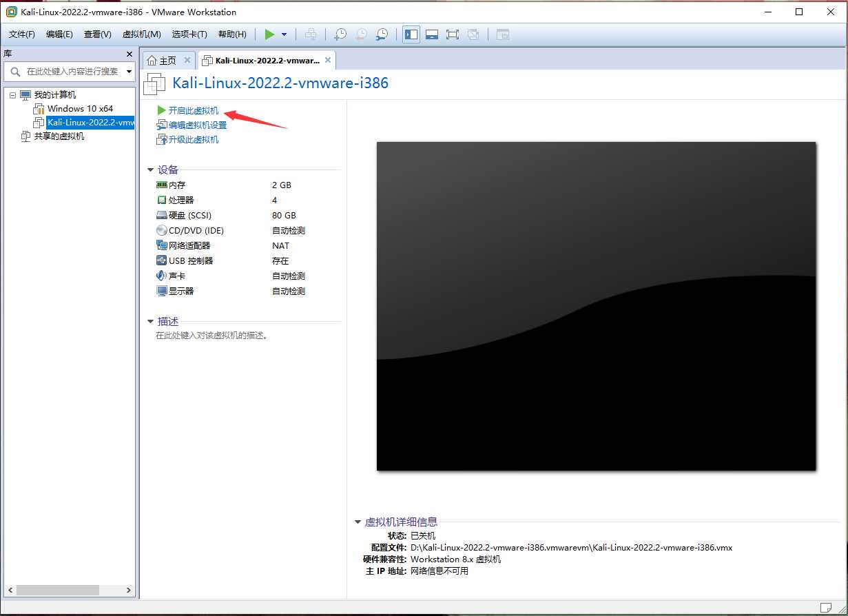Click the 2 GB memory value
The image size is (848, 616).
pos(282,185)
